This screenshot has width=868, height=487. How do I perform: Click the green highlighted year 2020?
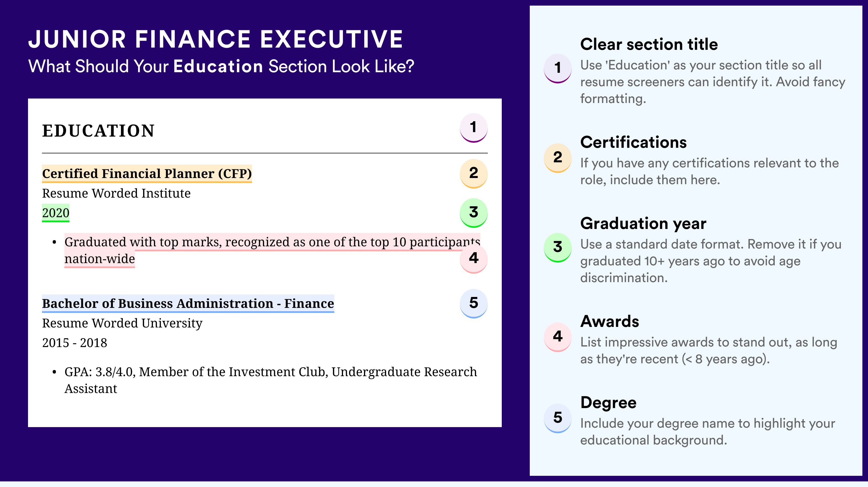point(56,213)
